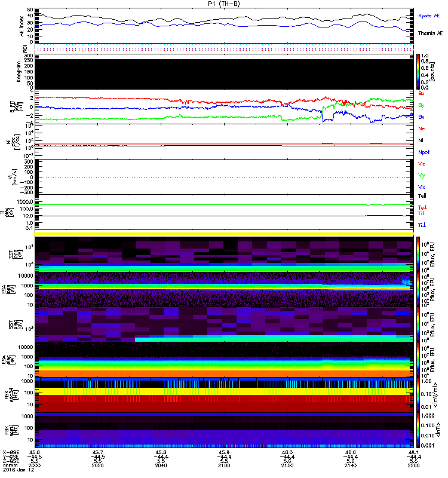Click the SST ions Eflux color bar
Viewport: 448px width, 478px height.
(x=418, y=254)
